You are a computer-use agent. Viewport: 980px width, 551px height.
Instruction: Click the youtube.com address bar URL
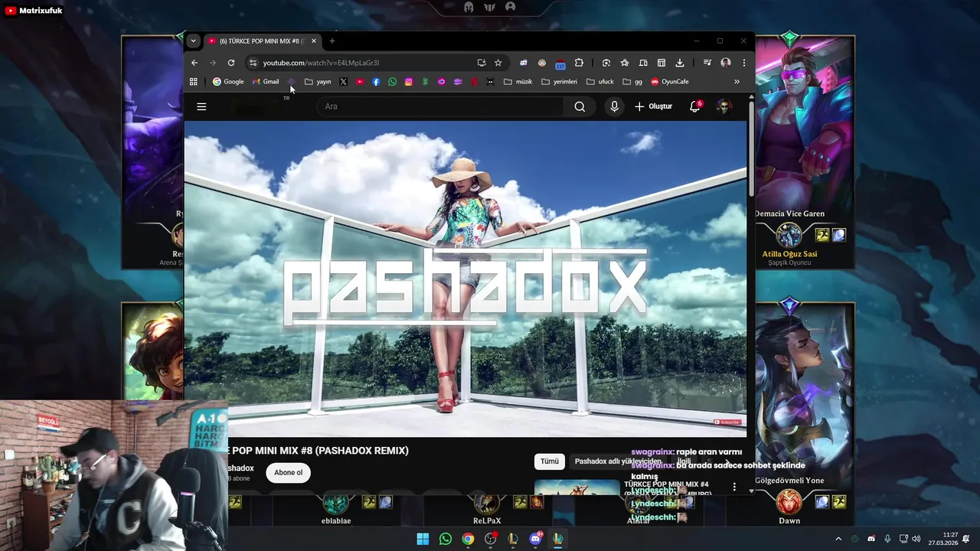(321, 63)
